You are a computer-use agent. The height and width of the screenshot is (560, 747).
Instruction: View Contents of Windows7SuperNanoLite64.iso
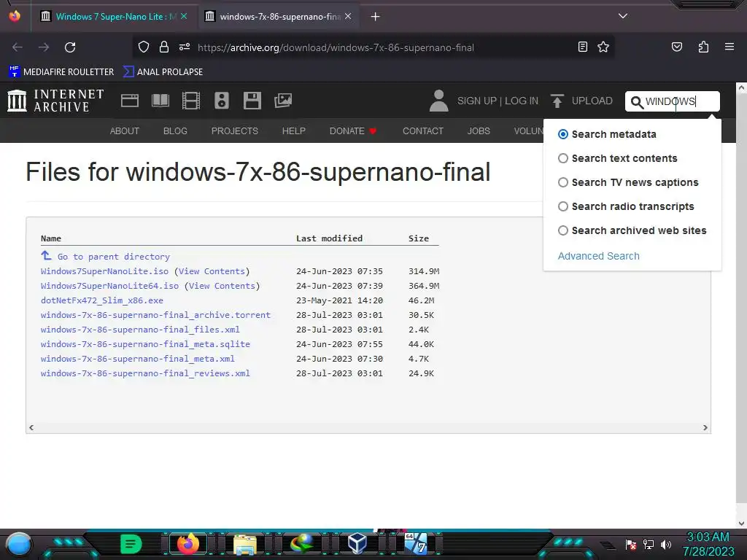click(x=222, y=286)
